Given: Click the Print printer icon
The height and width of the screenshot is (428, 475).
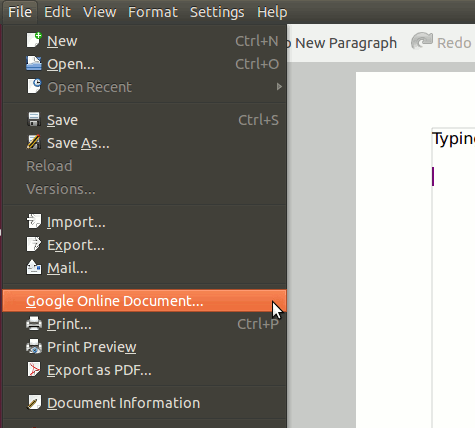Looking at the screenshot, I should (x=34, y=323).
